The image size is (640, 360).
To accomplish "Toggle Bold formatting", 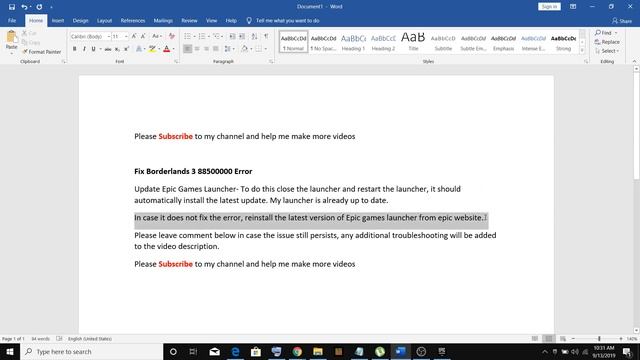I will (74, 49).
